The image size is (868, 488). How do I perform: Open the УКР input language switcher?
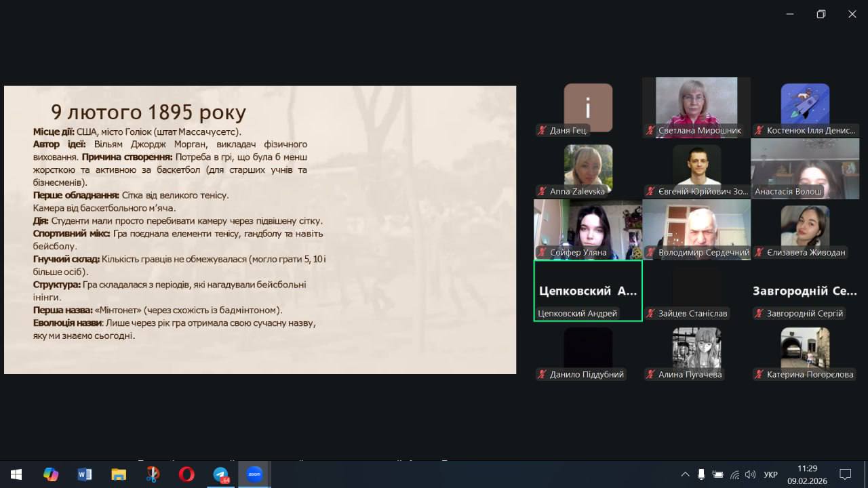pyautogui.click(x=770, y=474)
